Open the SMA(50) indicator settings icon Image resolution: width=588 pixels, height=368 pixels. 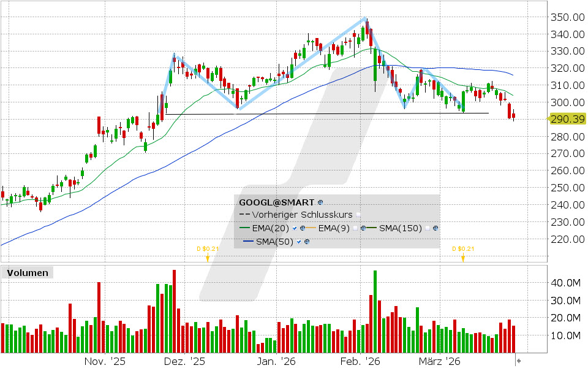click(306, 242)
